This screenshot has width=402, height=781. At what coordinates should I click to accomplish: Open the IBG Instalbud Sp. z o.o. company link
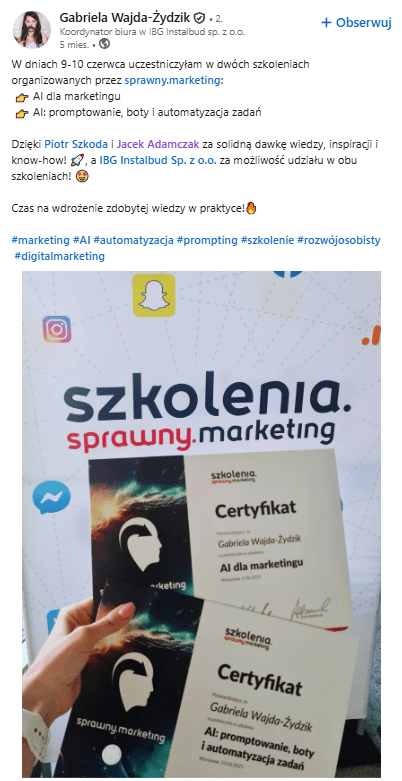158,160
